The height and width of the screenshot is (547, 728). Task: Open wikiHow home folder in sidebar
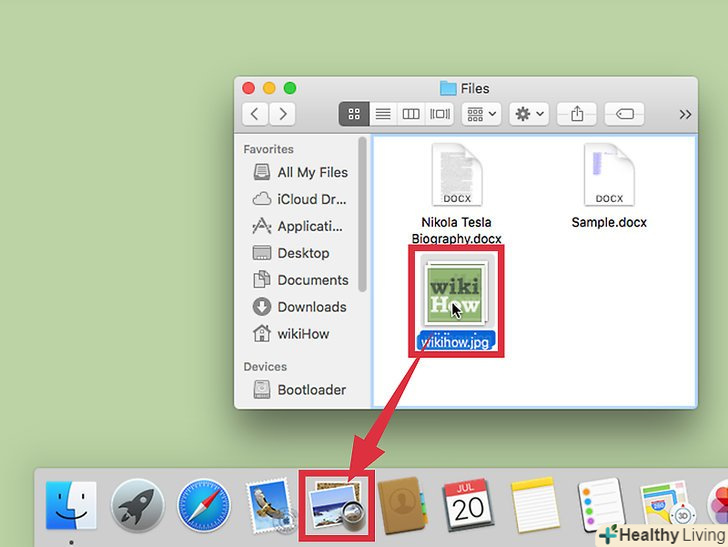[x=291, y=334]
